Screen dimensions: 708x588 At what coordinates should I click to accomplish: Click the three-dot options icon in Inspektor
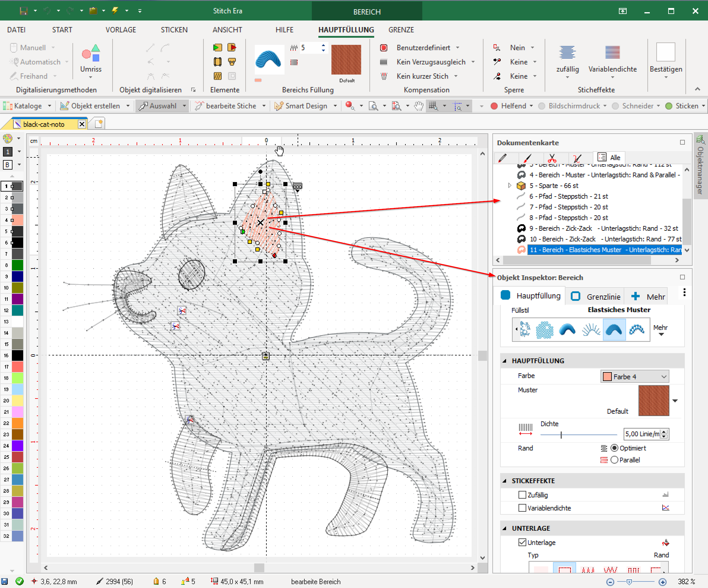pyautogui.click(x=685, y=292)
